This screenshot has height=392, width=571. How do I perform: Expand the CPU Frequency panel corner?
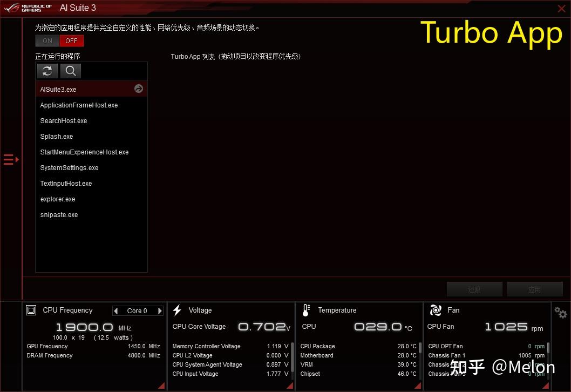click(x=162, y=386)
